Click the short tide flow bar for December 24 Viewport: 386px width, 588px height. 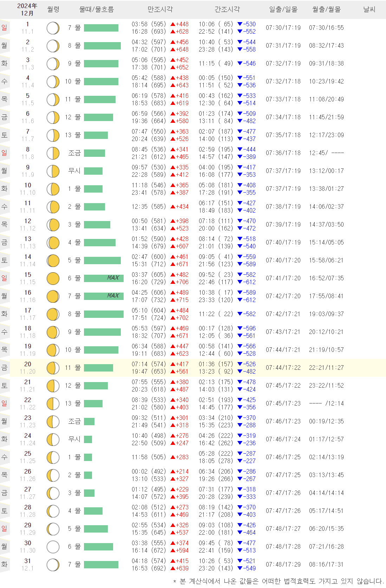click(88, 439)
